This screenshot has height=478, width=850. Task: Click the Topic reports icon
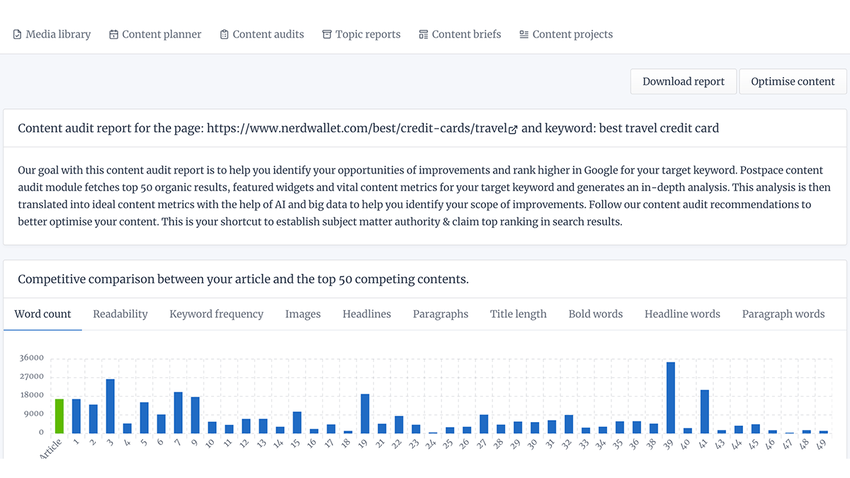point(327,35)
